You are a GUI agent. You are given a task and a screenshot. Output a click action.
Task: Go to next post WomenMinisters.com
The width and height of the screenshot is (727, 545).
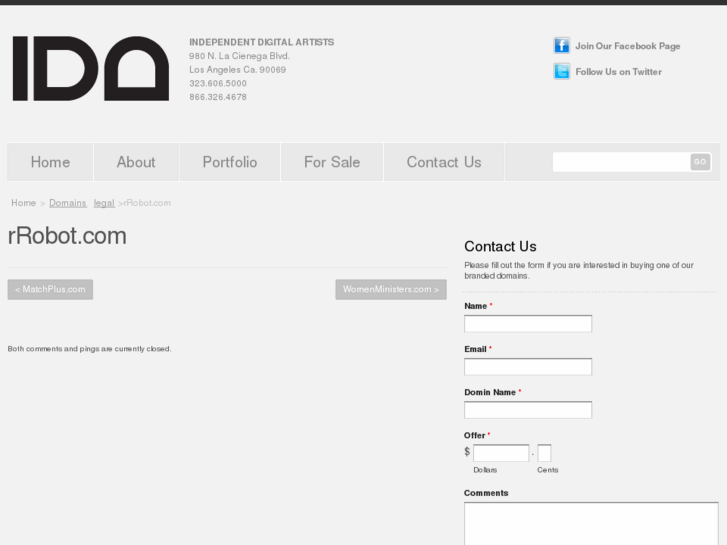tap(391, 289)
